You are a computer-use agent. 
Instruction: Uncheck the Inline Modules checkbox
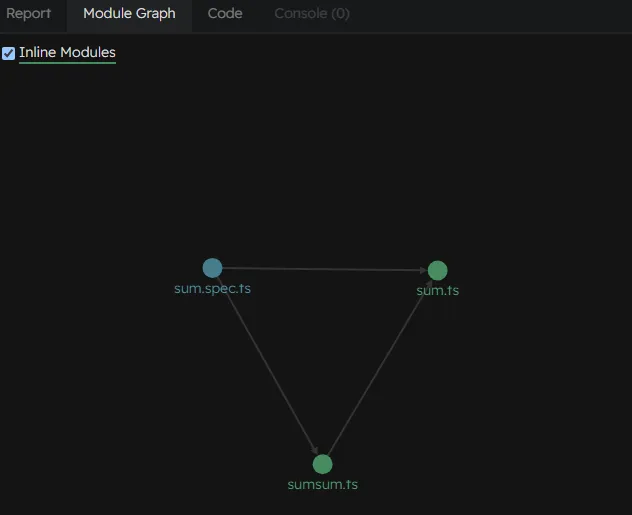pyautogui.click(x=8, y=53)
